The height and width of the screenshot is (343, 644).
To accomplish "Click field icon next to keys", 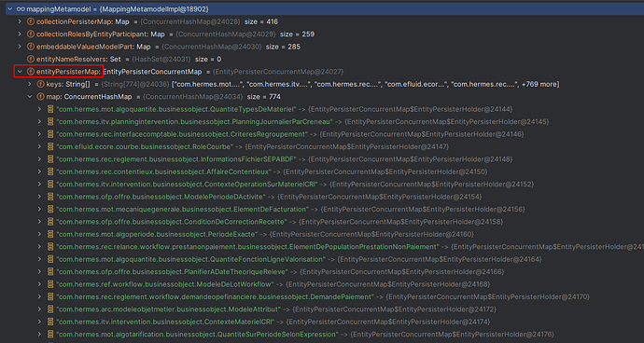I will click(41, 84).
